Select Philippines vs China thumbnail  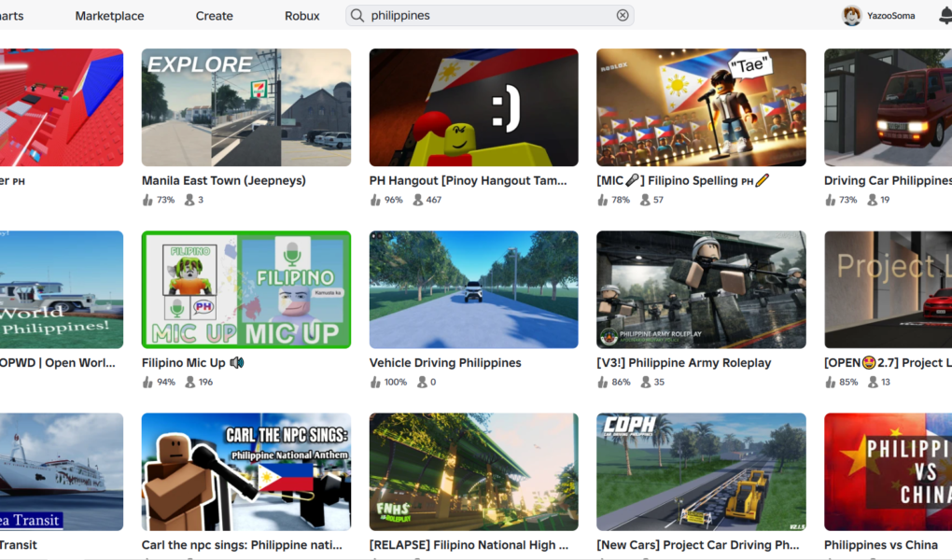pyautogui.click(x=888, y=471)
